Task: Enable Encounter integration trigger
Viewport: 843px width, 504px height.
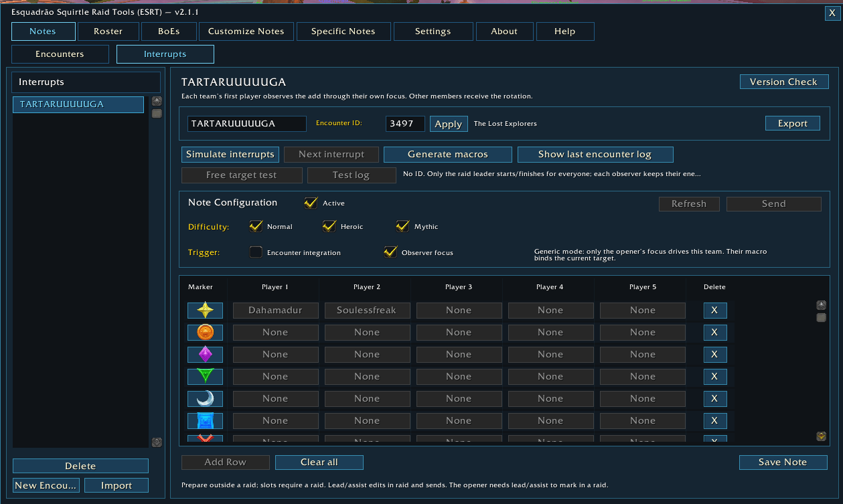Action: click(x=256, y=252)
